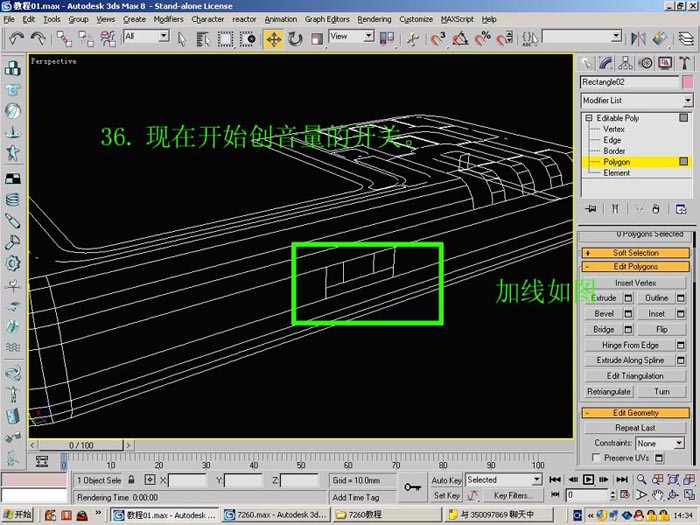Click the Undo arrow icon

[x=16, y=39]
